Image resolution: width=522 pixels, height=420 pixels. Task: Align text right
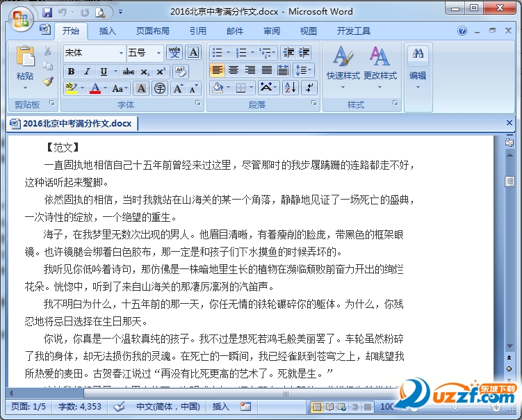[250, 70]
